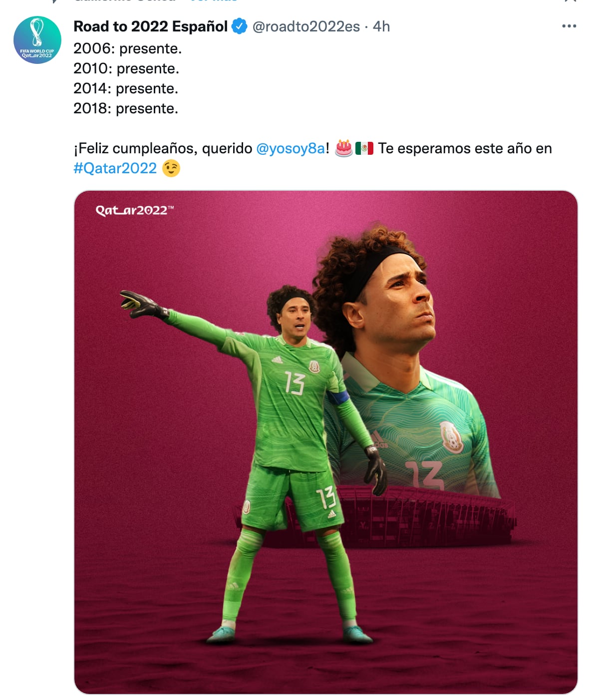Click the blue verified badge

pos(240,26)
